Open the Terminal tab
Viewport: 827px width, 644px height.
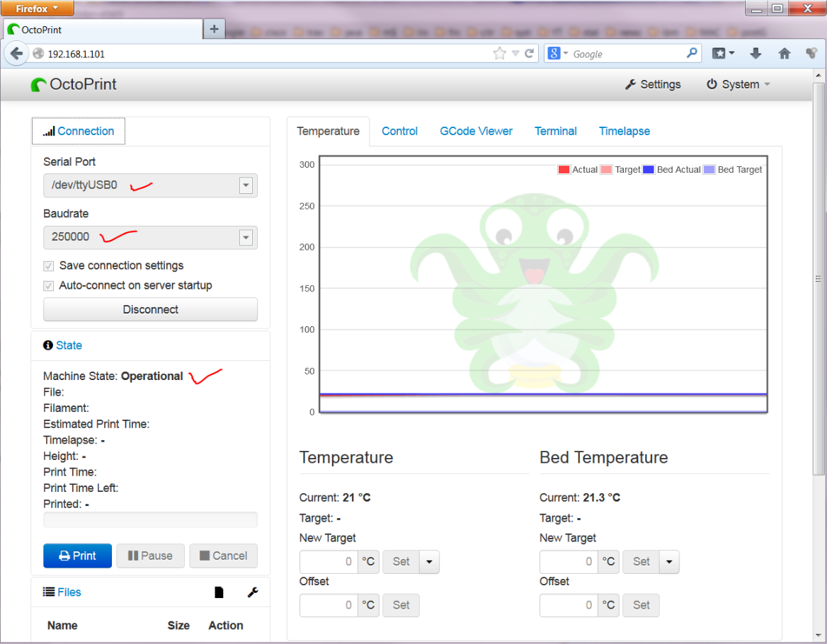(555, 131)
